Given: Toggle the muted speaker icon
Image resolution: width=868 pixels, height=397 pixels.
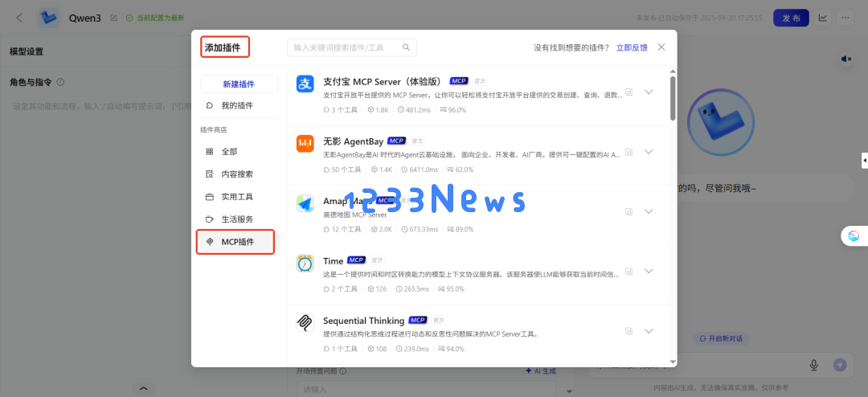Looking at the screenshot, I should pyautogui.click(x=845, y=59).
